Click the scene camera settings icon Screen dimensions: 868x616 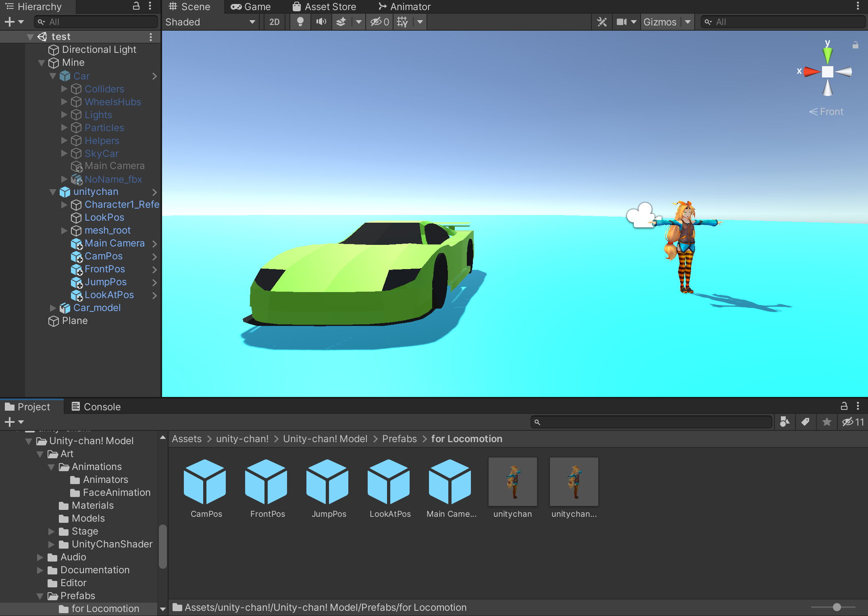point(621,22)
